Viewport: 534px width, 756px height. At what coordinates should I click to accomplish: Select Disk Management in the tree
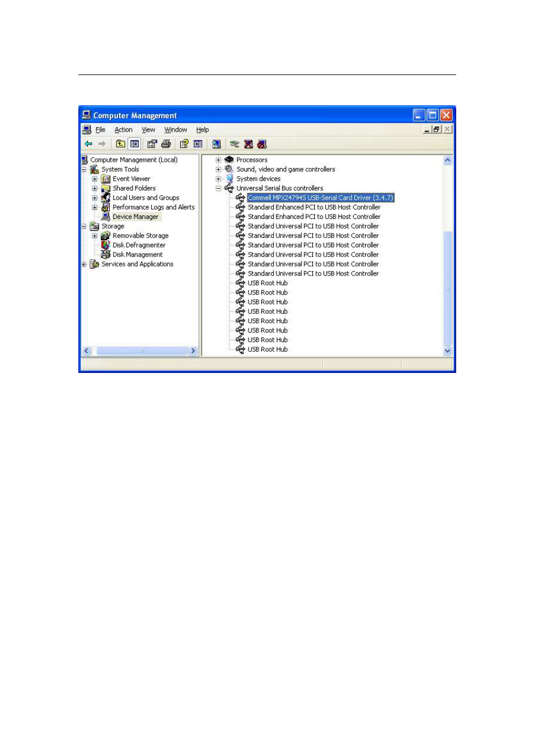coord(137,255)
